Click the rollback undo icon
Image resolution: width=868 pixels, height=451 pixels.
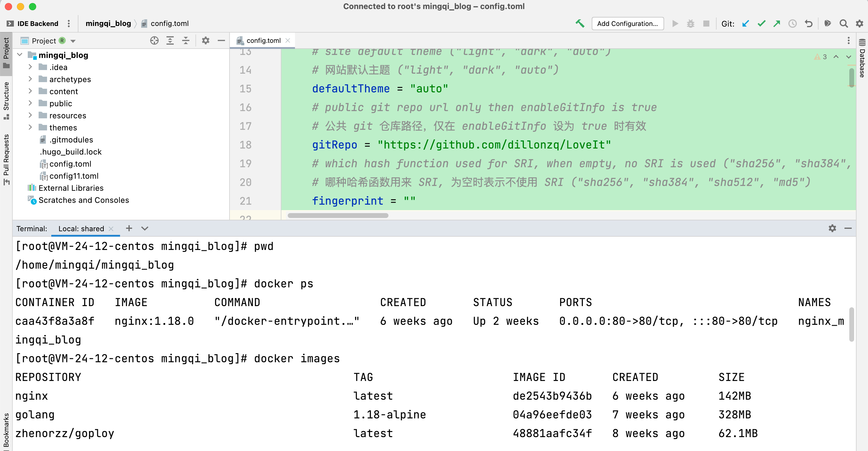point(808,24)
